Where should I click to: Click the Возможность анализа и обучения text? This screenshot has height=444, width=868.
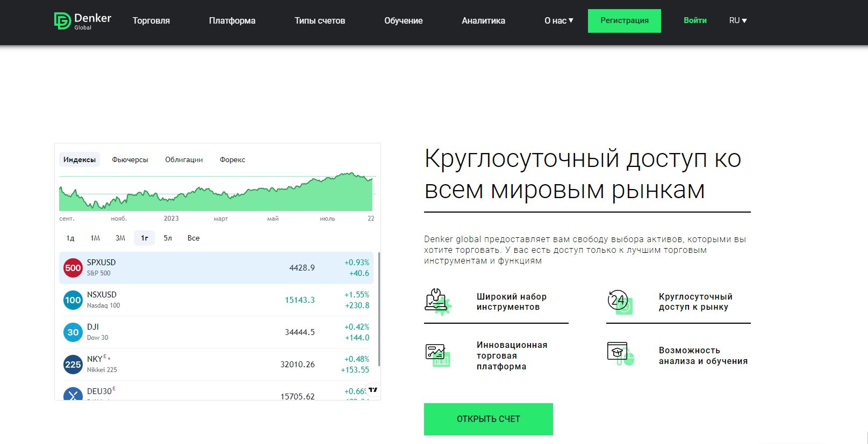coord(703,355)
